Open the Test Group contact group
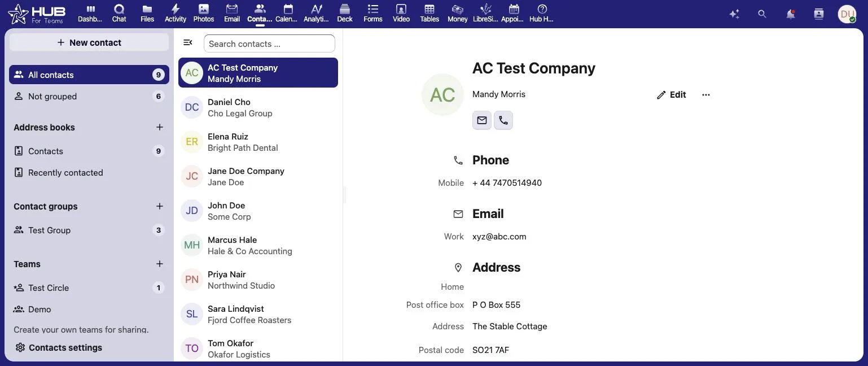Viewport: 868px width, 366px height. [x=89, y=230]
